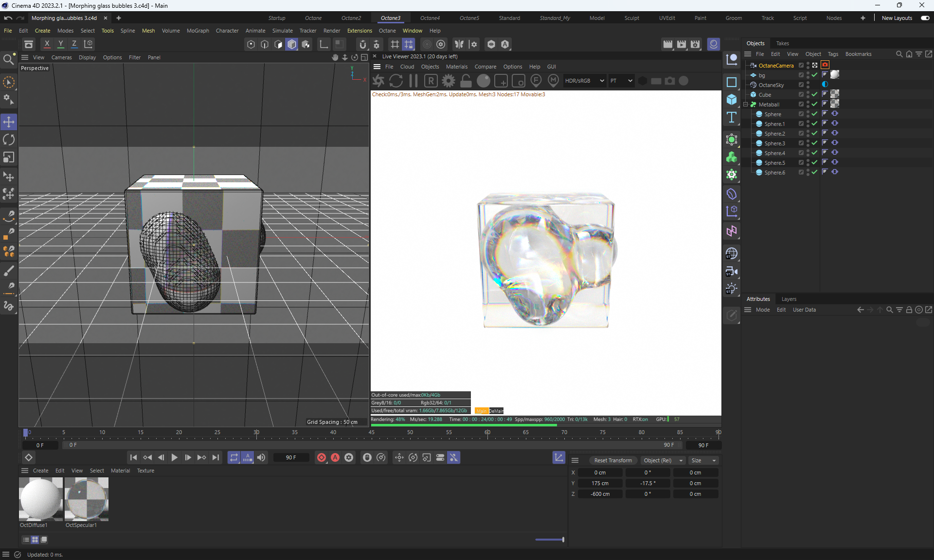Open the Object (Rel) coordinate dropdown
This screenshot has height=560, width=934.
click(x=663, y=460)
